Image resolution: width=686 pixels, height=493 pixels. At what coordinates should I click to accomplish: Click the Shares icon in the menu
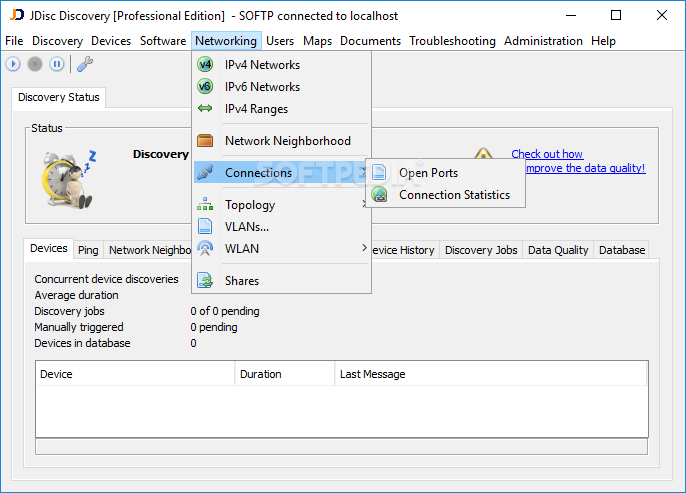(205, 280)
